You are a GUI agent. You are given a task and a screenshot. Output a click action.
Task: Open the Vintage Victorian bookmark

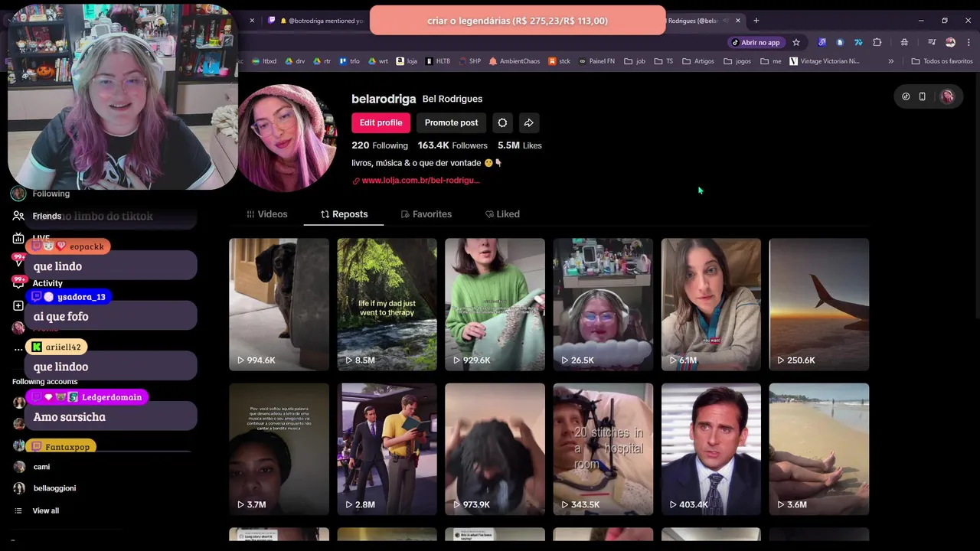pyautogui.click(x=825, y=61)
